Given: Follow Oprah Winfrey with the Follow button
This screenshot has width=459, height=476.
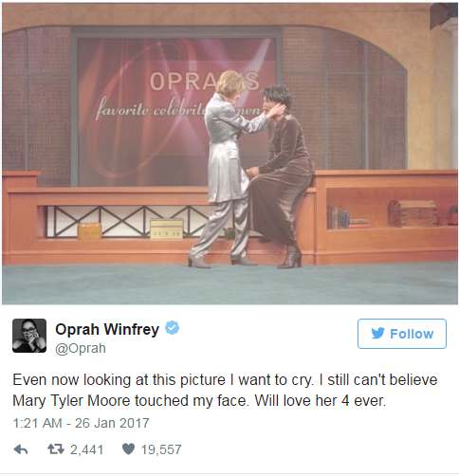Looking at the screenshot, I should [x=402, y=334].
